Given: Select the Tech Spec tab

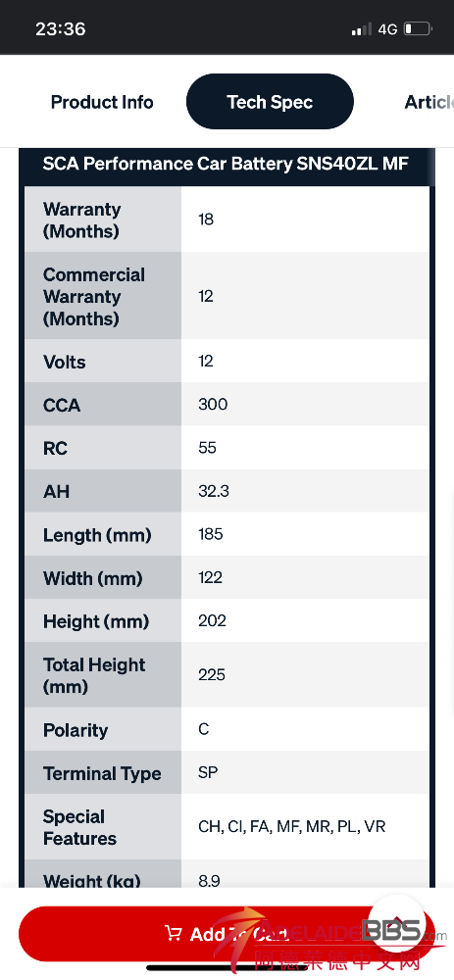Looking at the screenshot, I should pyautogui.click(x=271, y=101).
